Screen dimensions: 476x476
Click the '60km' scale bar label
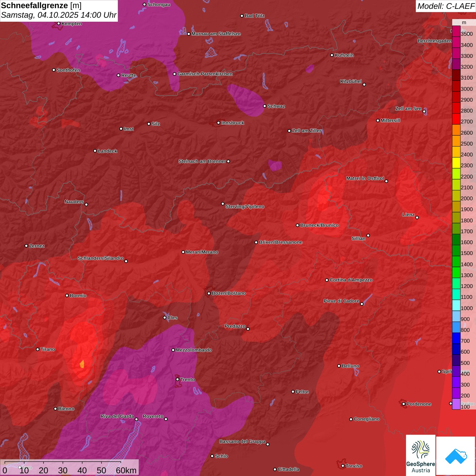pos(126,471)
